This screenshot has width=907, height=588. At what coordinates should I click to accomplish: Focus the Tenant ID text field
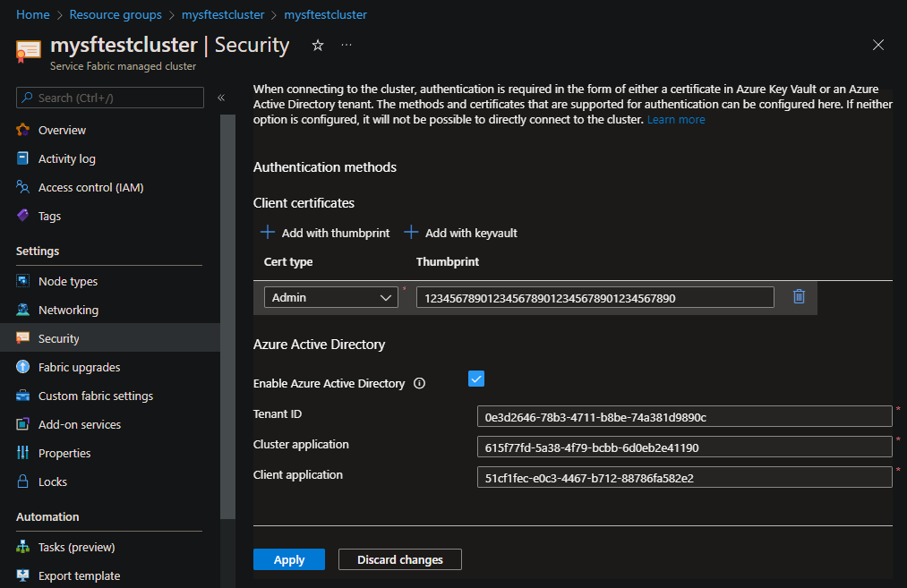point(684,417)
